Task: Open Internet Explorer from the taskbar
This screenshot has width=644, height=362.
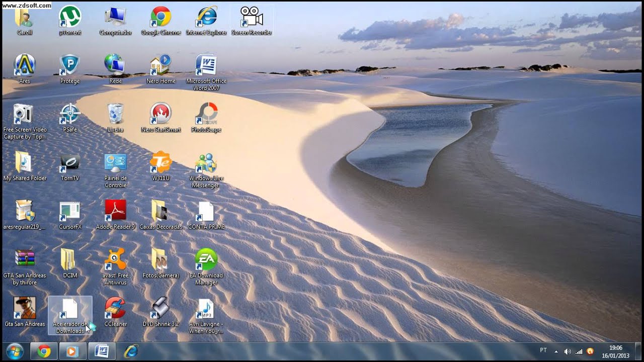Action: [x=131, y=351]
